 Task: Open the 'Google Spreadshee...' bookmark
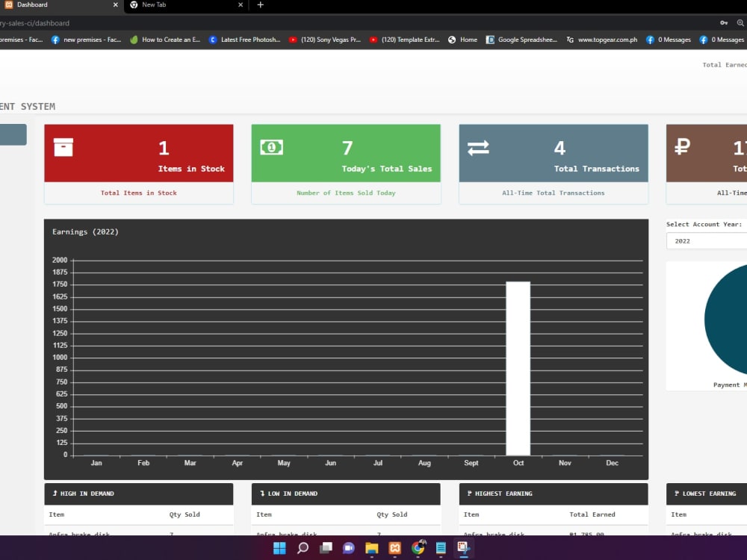521,40
